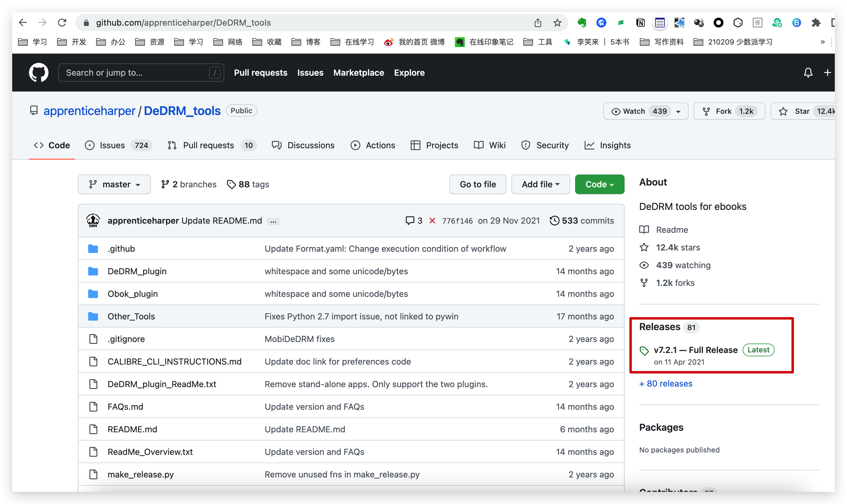Click the failed check red X icon
The height and width of the screenshot is (504, 847).
(x=432, y=221)
